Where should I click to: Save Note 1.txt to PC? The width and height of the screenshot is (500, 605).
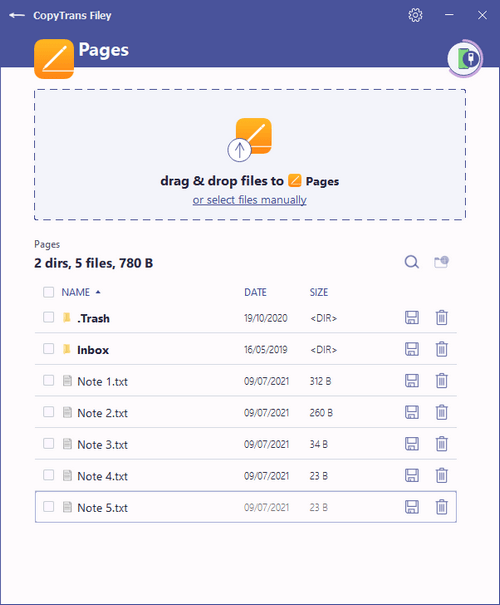coord(412,381)
